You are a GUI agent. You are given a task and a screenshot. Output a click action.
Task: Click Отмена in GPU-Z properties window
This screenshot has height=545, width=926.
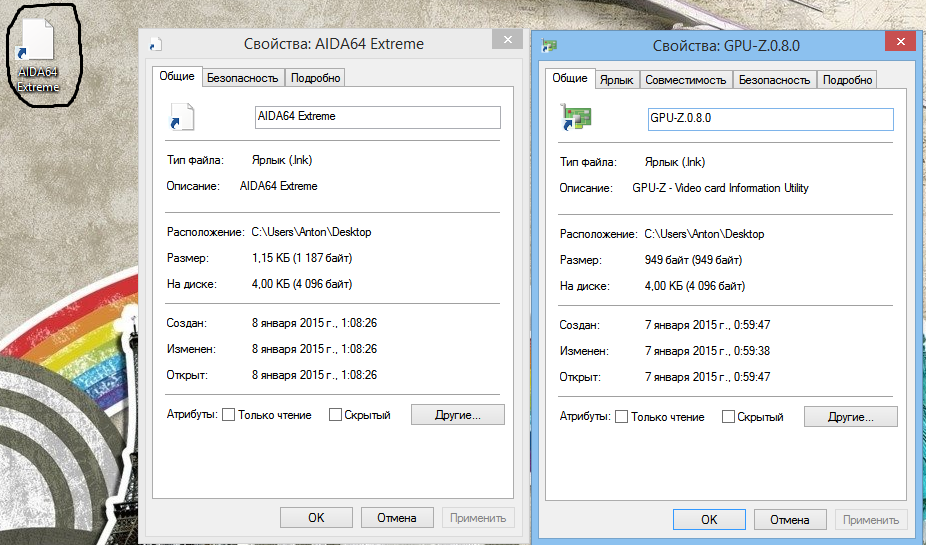tap(790, 520)
